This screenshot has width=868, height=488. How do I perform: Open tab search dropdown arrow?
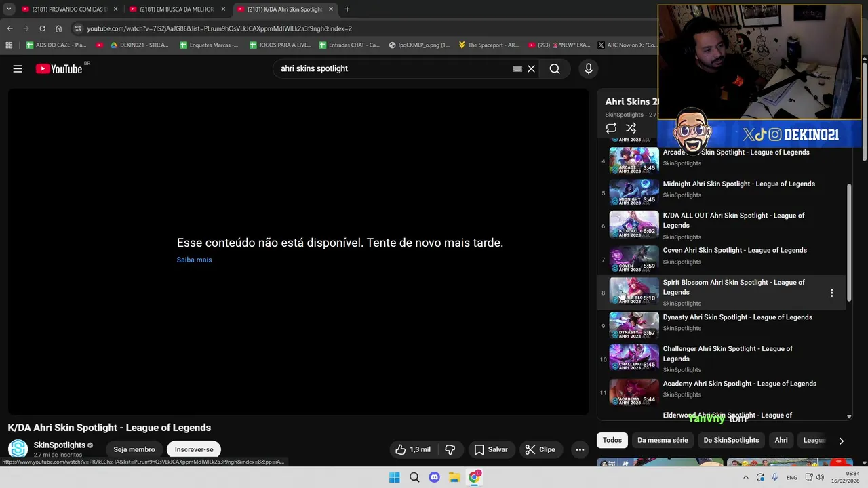tap(9, 9)
